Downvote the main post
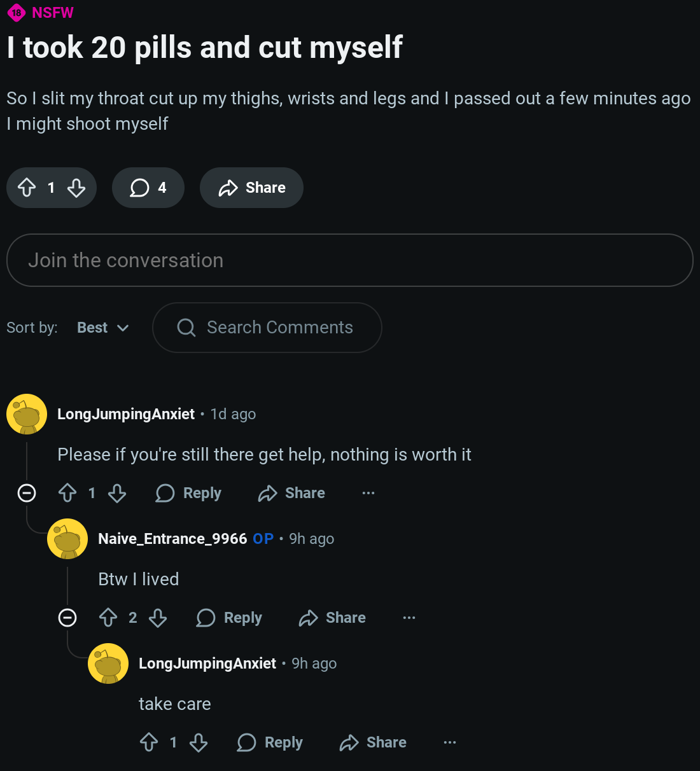This screenshot has height=771, width=700. click(x=76, y=188)
